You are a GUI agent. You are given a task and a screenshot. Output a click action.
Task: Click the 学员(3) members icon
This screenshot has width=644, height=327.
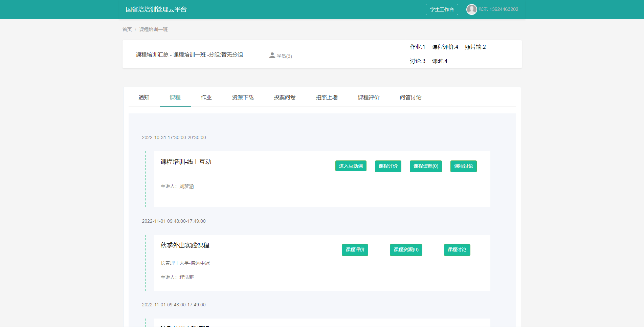(x=272, y=56)
